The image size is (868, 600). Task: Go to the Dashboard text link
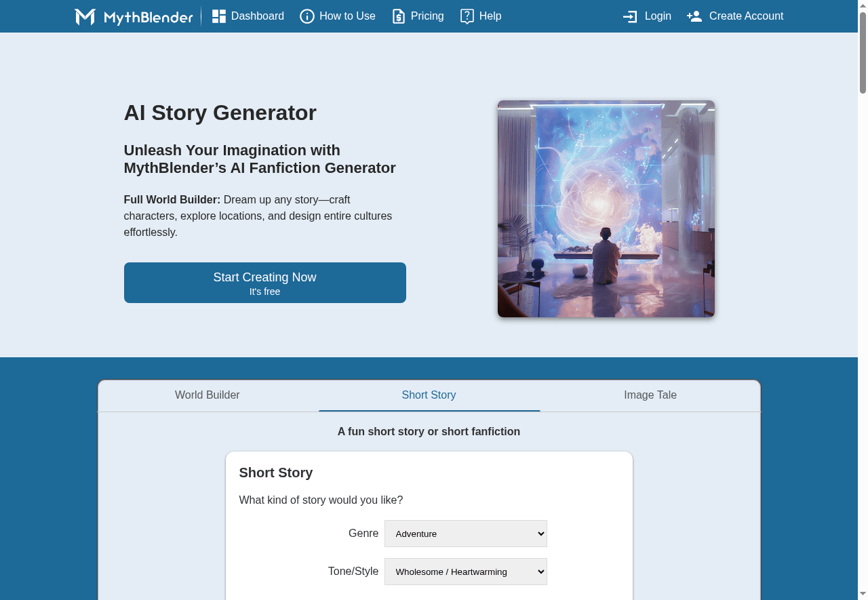coord(258,16)
